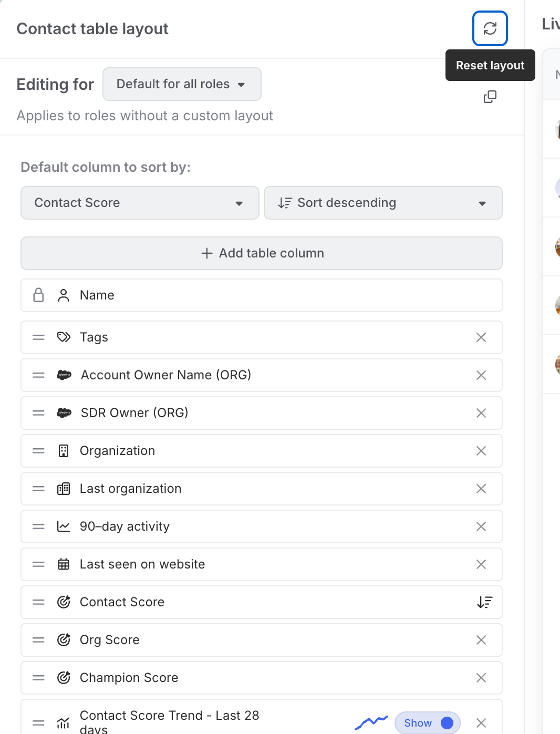Click the drag handle for Tags row

38,337
